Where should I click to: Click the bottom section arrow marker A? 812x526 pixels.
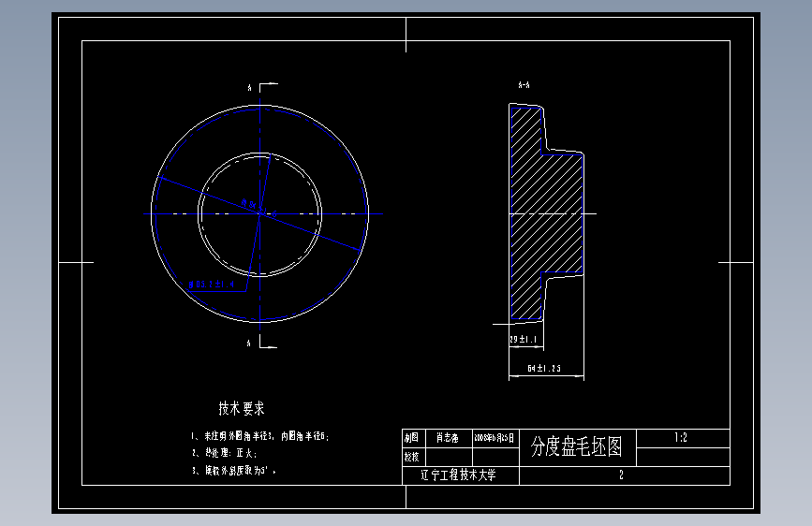point(249,343)
